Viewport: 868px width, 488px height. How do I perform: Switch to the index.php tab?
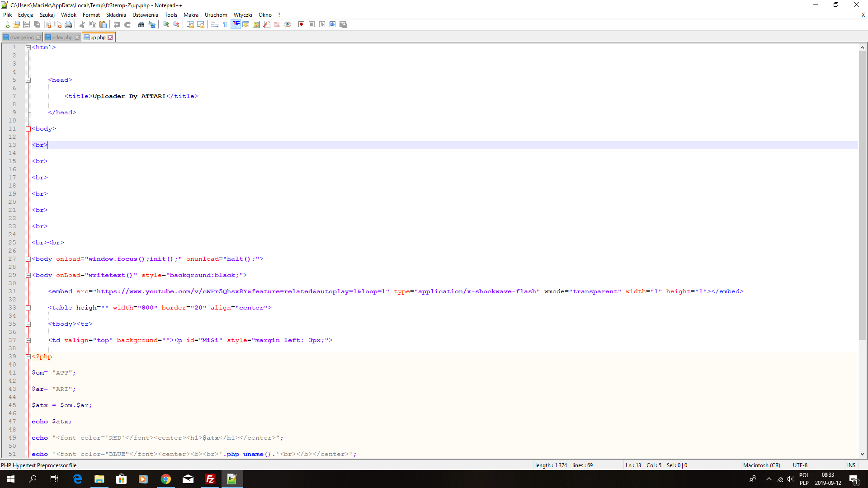point(61,38)
